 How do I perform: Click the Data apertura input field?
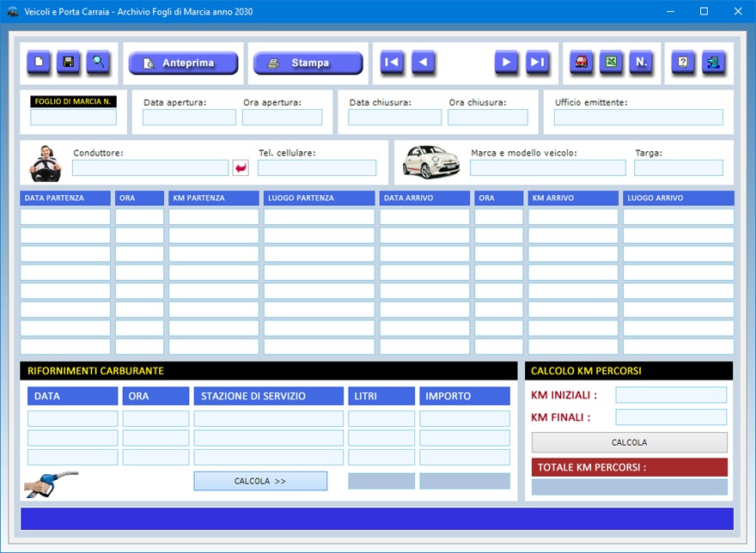tap(189, 117)
